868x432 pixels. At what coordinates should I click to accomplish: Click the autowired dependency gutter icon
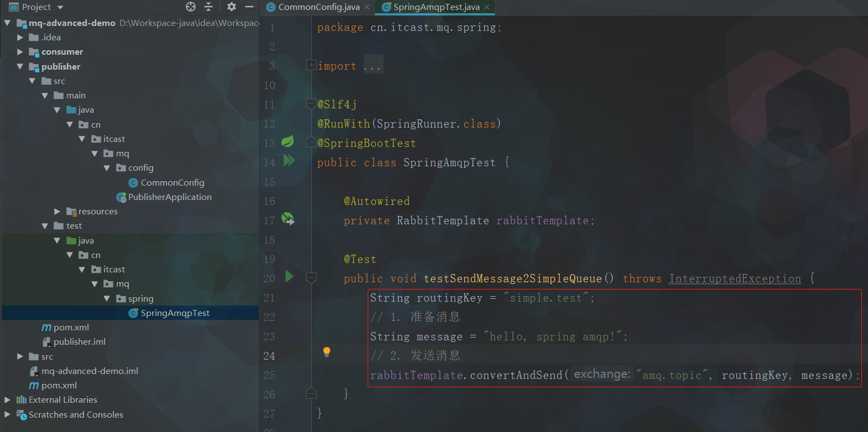(288, 219)
